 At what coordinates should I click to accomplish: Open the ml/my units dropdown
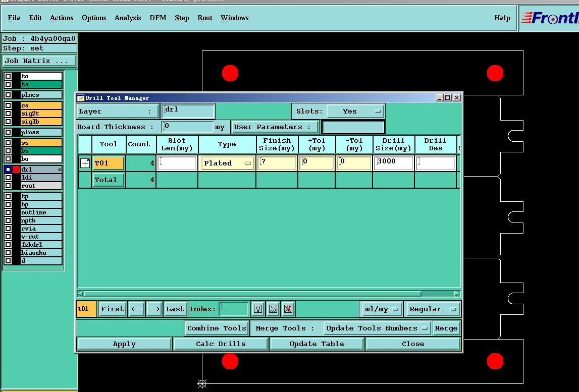(381, 309)
